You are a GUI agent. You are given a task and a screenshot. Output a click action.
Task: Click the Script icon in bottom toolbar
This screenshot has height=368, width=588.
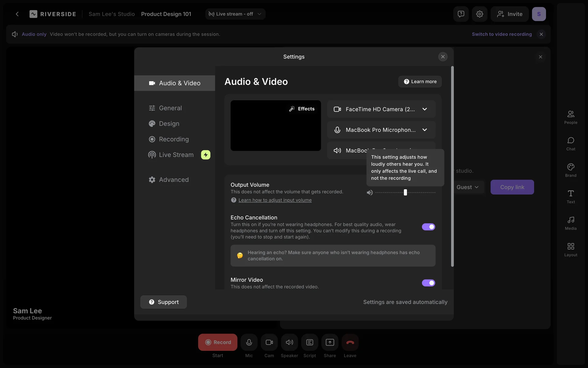point(310,342)
